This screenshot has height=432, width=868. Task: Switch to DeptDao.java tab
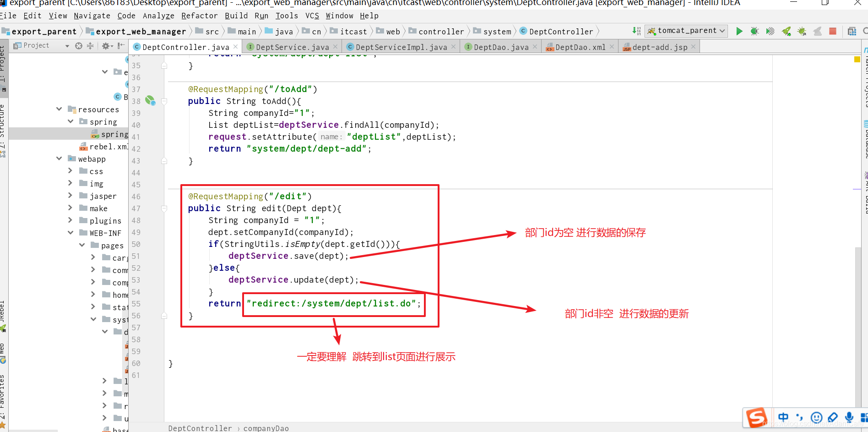click(x=501, y=47)
